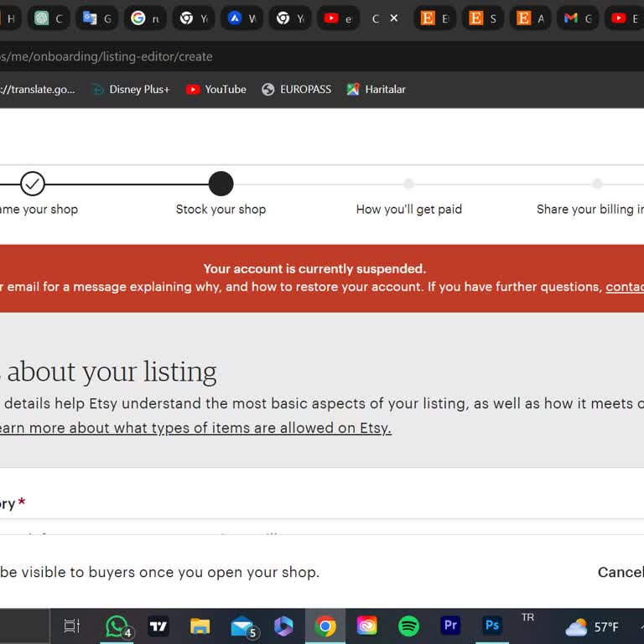Open Microsoft Copilot from the taskbar
Screen dimensions: 644x644
pyautogui.click(x=283, y=626)
